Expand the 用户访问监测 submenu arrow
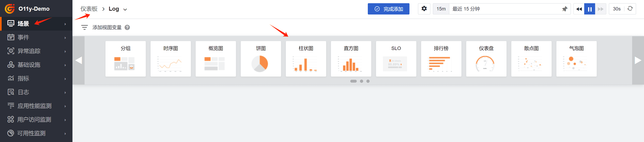The image size is (644, 142). [65, 120]
